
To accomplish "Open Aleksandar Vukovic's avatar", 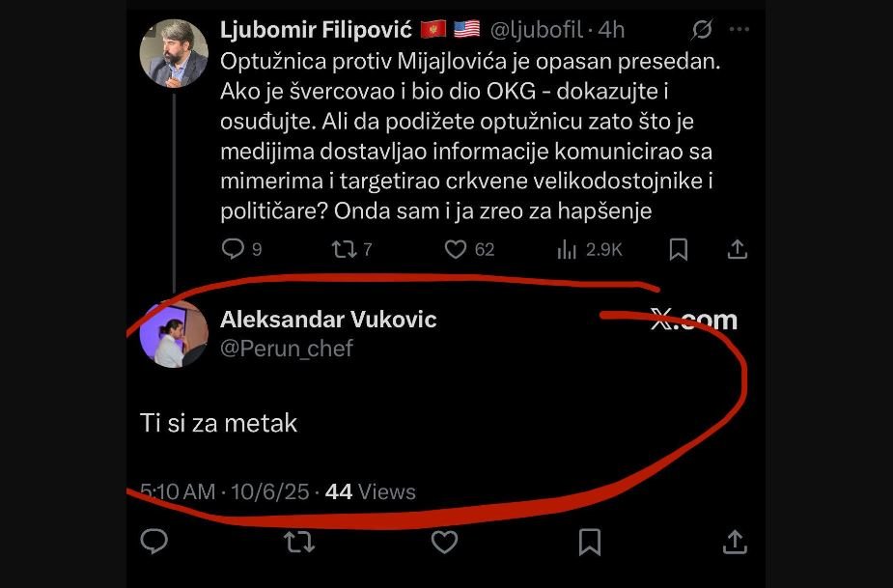I will (x=174, y=334).
